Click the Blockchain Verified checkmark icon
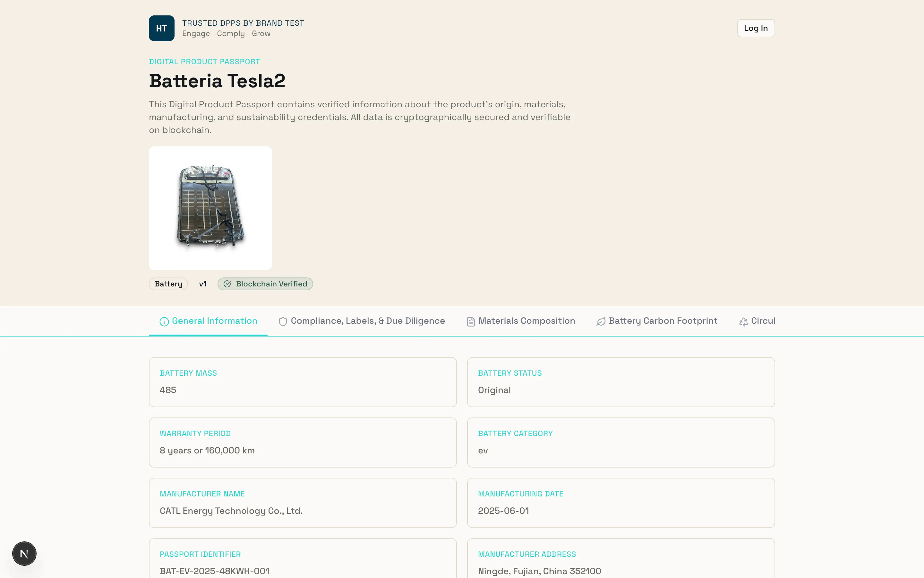This screenshot has height=578, width=924. pos(227,284)
